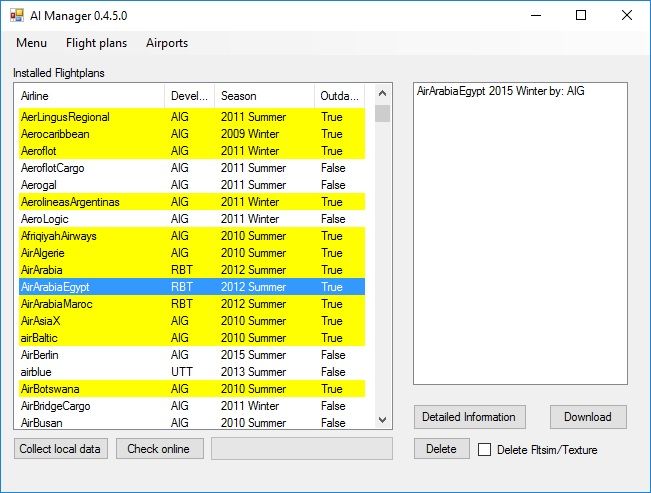This screenshot has height=493, width=651.
Task: Click the AirArabiaEgypt 2015 Winter result text
Action: 501,91
